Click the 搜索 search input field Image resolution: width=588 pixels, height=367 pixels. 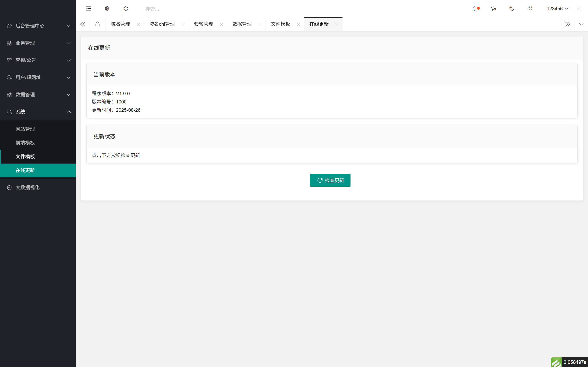tap(170, 8)
